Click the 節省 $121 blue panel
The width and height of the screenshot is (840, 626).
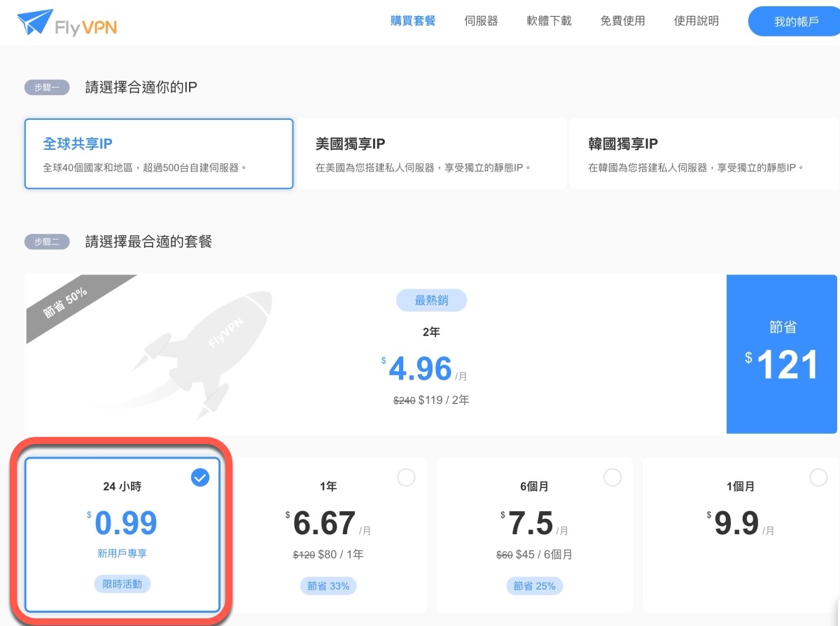[781, 354]
